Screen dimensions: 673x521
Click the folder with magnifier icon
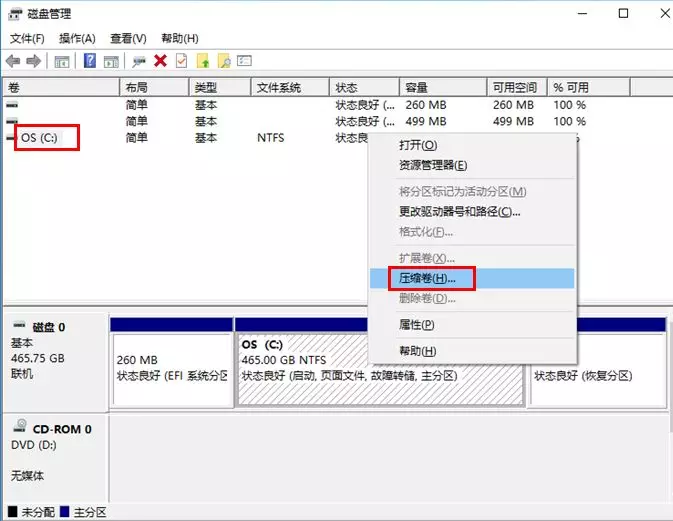tap(224, 61)
